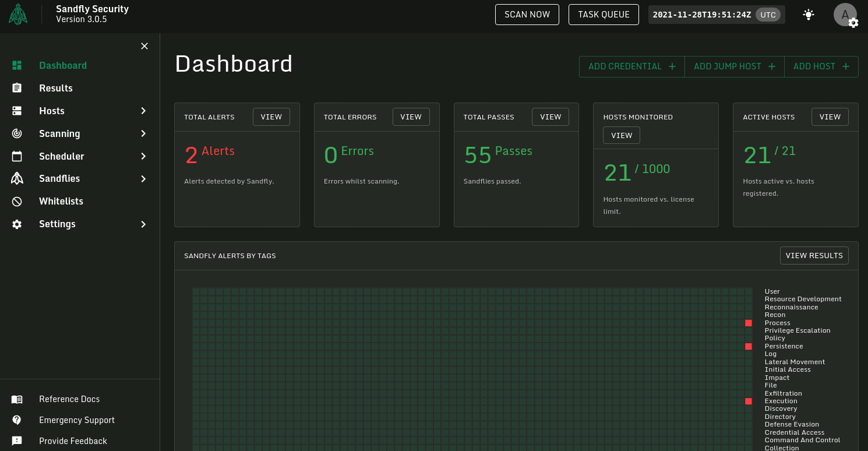Click the Whitelists block icon
The image size is (868, 451).
pos(17,201)
